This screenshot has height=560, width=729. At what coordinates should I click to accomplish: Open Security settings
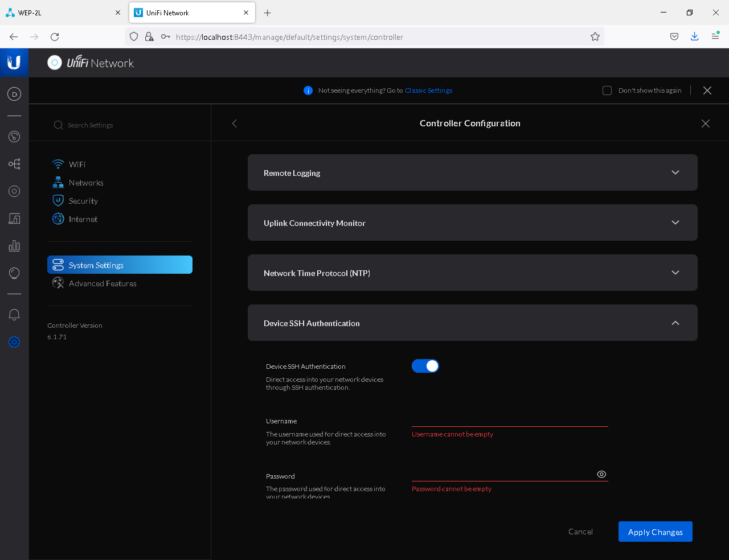coord(75,201)
